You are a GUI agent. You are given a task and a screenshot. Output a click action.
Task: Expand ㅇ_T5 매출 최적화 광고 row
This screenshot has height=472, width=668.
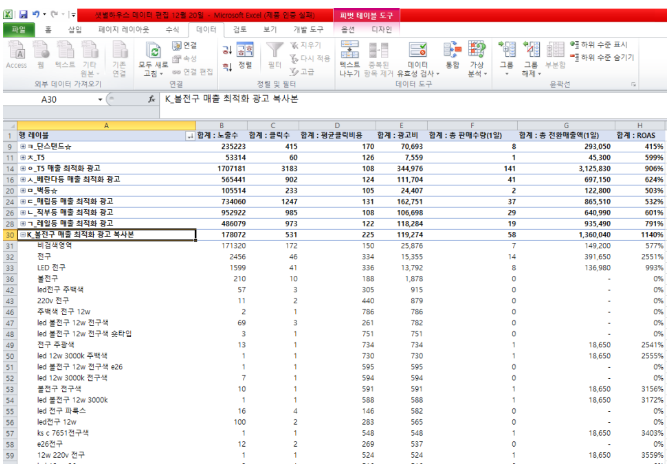[23, 169]
